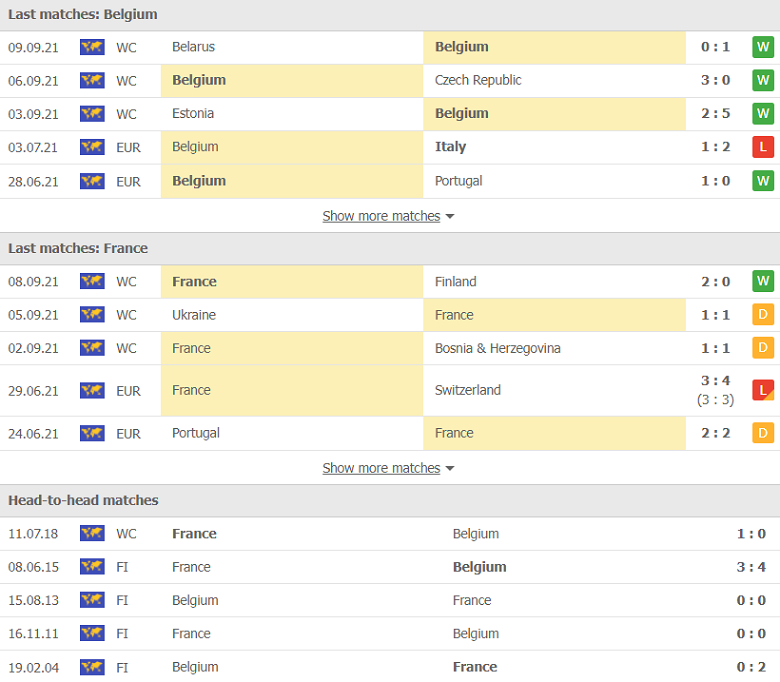The width and height of the screenshot is (780, 682).
Task: Click the green W badge for France vs Finland
Action: [763, 282]
